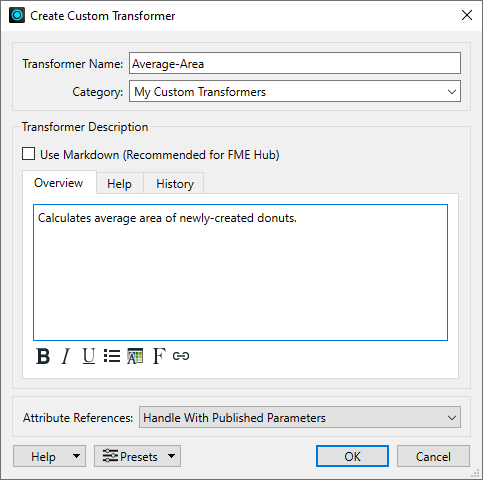Click the Transformer Name input field
The image size is (483, 480).
click(x=295, y=63)
